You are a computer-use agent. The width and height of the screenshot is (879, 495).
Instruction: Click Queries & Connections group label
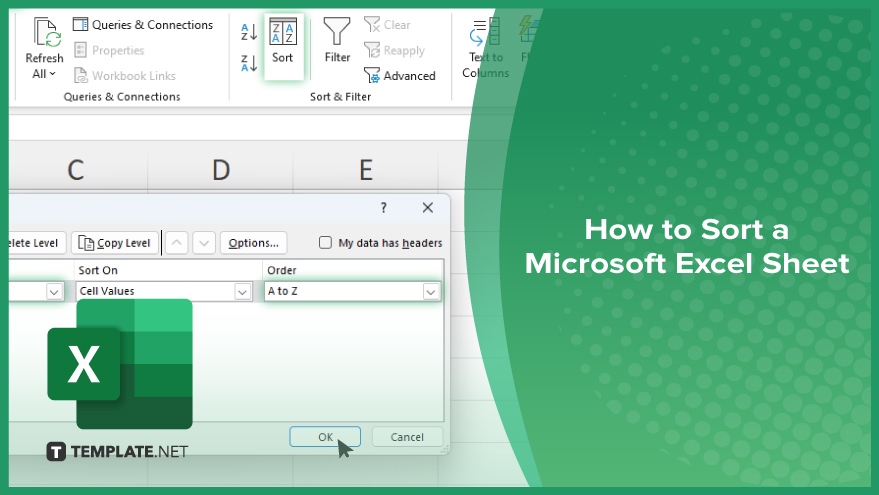point(122,96)
